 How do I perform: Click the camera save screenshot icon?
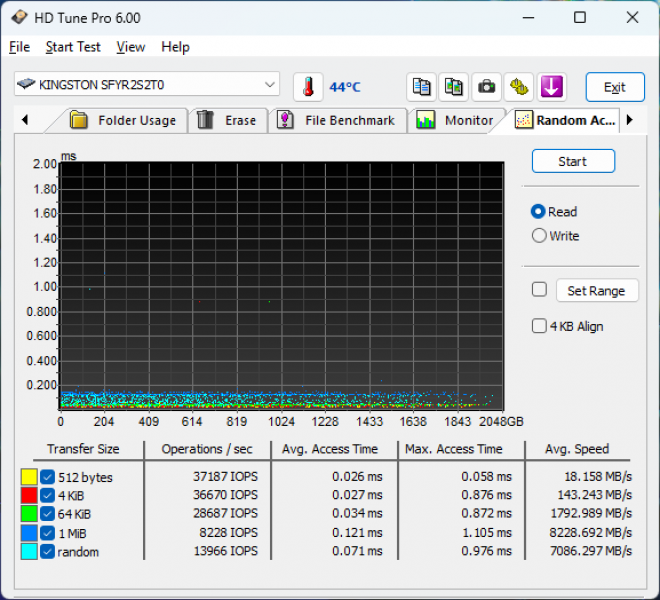pos(486,87)
